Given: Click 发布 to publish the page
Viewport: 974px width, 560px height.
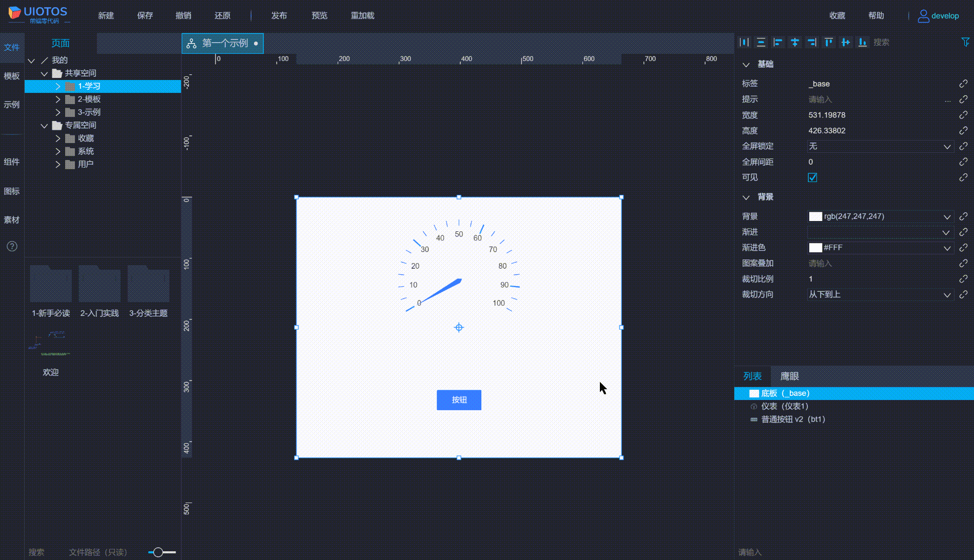Looking at the screenshot, I should [x=279, y=15].
